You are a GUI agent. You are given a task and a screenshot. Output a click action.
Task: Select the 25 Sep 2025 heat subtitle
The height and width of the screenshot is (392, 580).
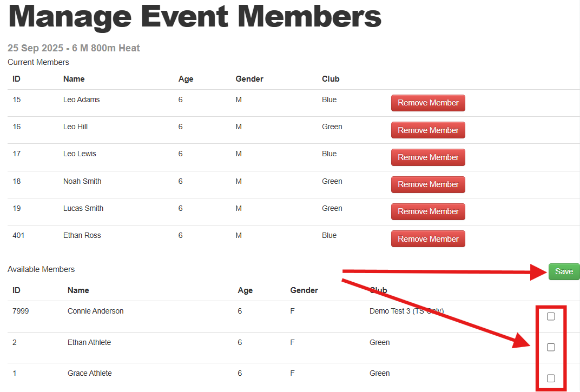(x=73, y=48)
